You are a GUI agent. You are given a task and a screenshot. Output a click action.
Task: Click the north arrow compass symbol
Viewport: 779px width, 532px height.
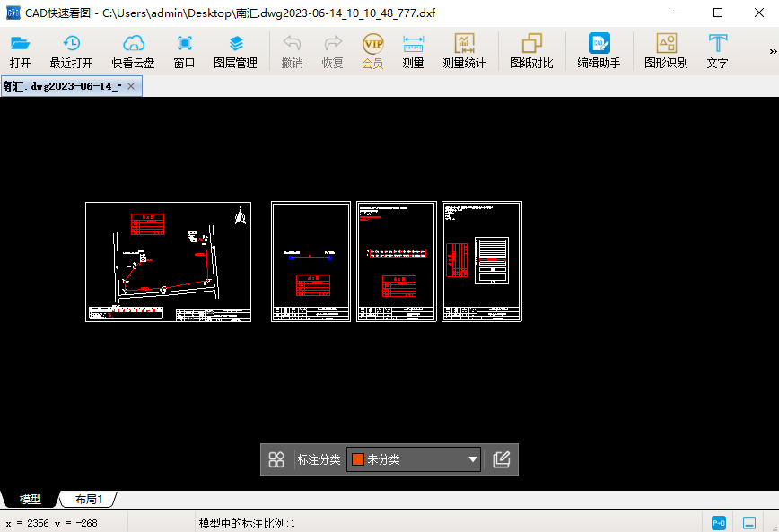click(241, 216)
